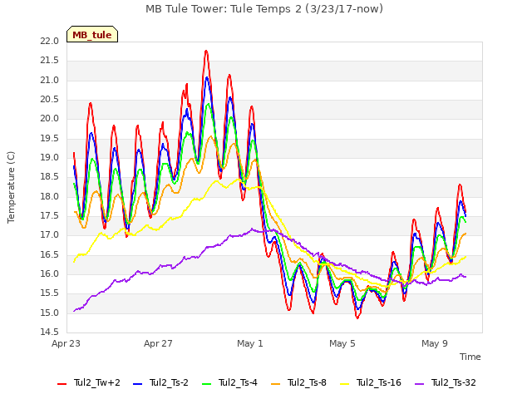Click the 19.5 y-axis tick value
This screenshot has height=399, width=532.
[50, 139]
